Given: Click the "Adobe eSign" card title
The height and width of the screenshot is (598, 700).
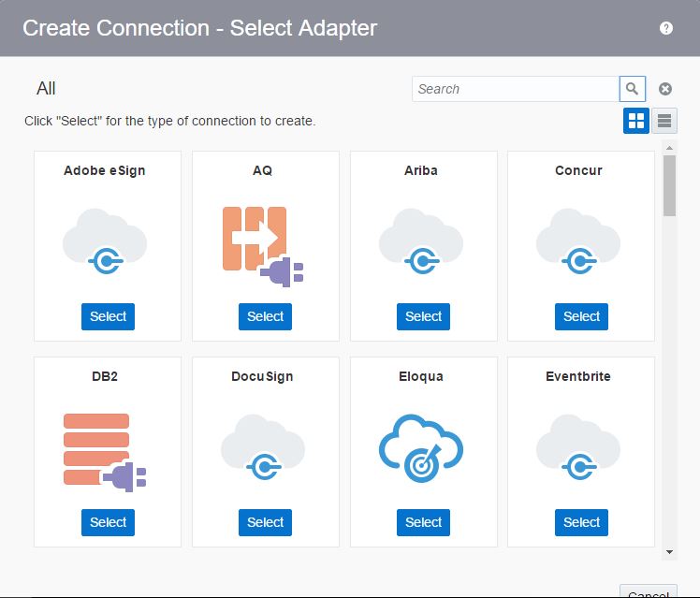Looking at the screenshot, I should 105,170.
